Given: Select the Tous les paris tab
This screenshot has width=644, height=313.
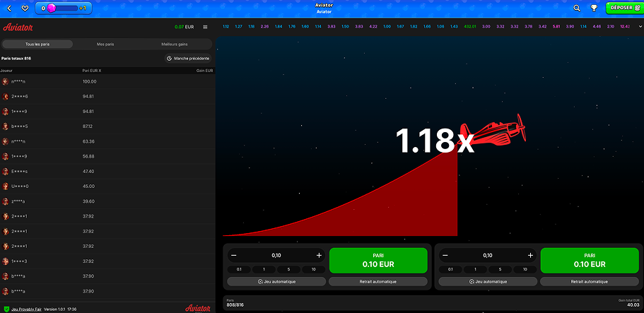Looking at the screenshot, I should [37, 44].
